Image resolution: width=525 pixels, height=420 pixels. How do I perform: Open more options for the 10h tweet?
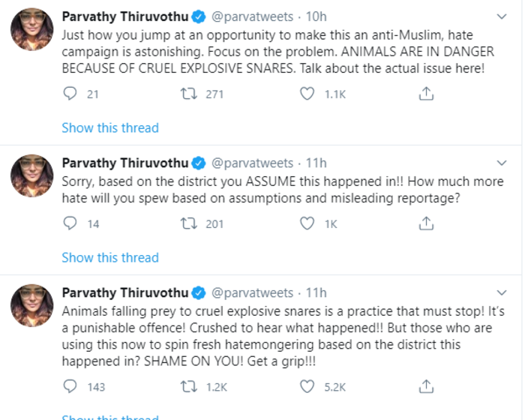pos(502,16)
